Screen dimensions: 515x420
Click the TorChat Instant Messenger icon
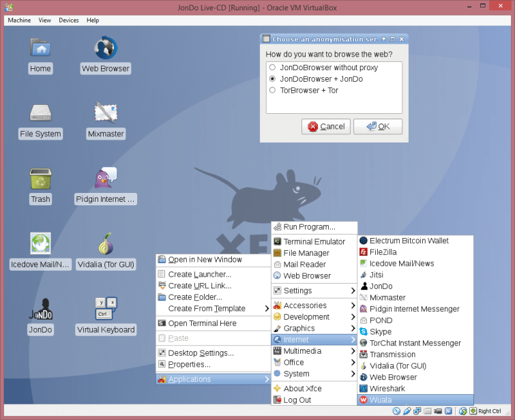point(364,343)
